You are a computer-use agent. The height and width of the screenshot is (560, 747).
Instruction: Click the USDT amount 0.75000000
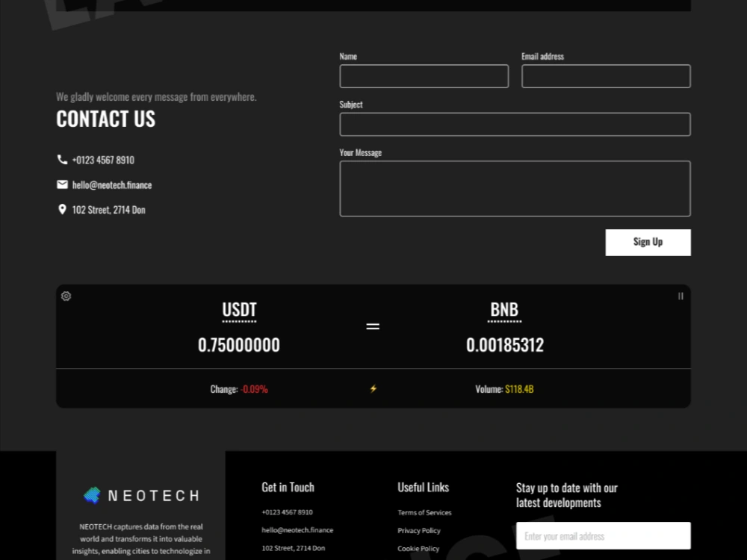pos(239,345)
